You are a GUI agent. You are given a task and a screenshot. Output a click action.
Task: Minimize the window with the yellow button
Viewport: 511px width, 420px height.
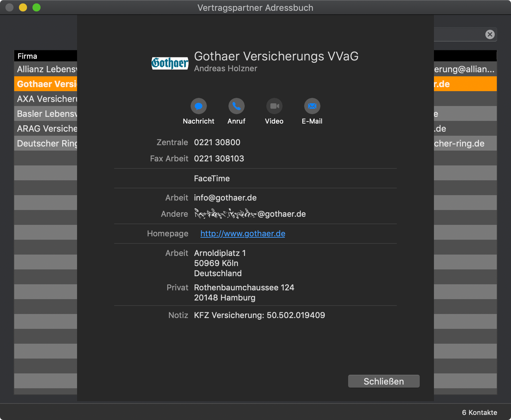click(x=23, y=7)
